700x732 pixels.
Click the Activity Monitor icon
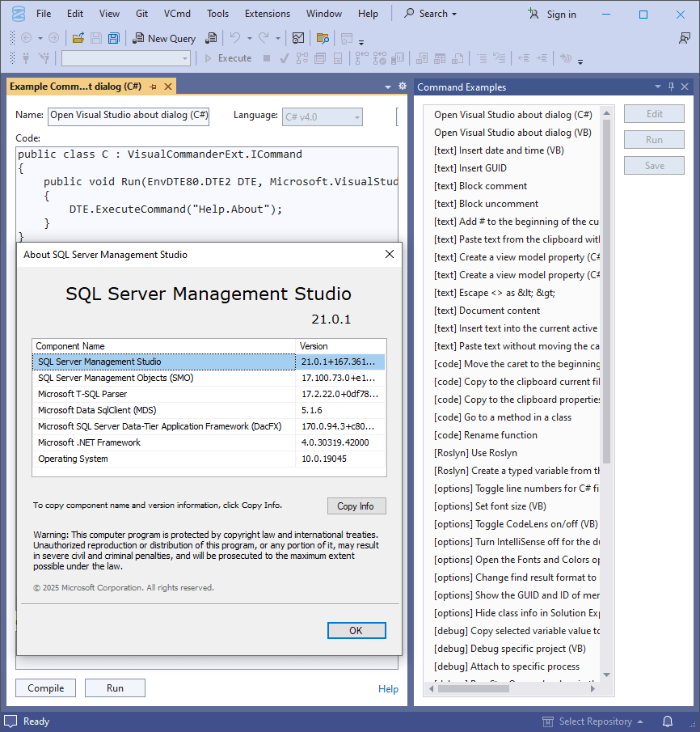pos(297,38)
